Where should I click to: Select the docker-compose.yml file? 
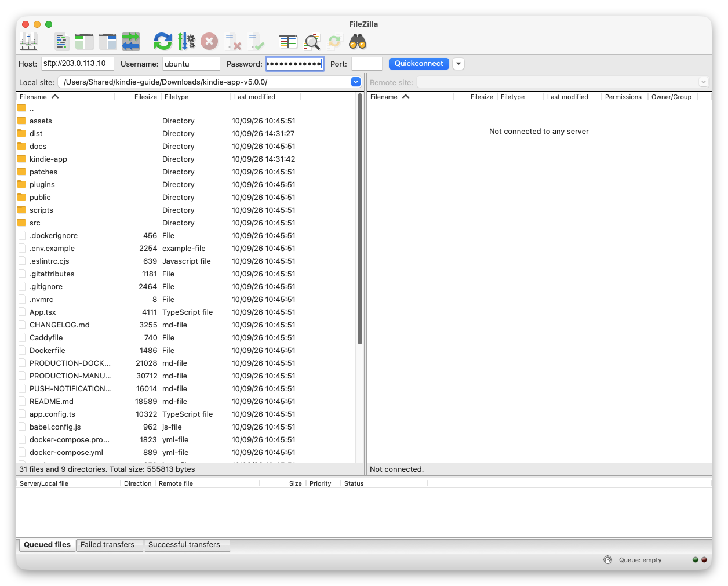pos(185,452)
